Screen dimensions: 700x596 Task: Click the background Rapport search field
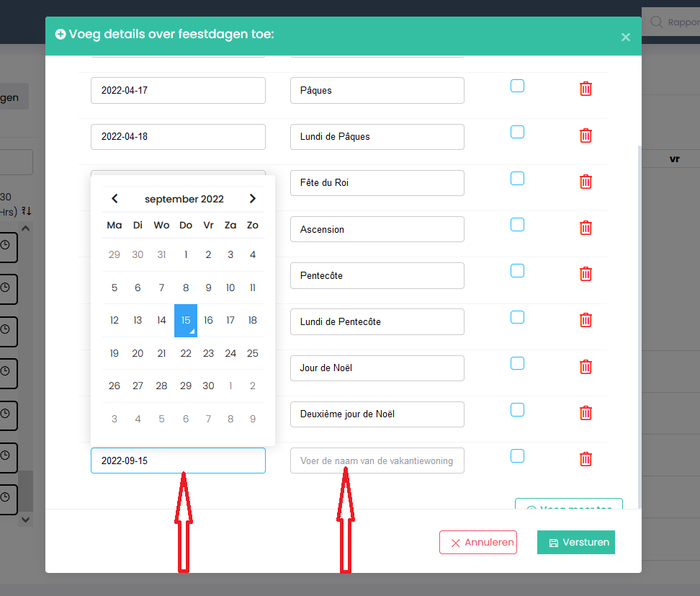click(671, 22)
